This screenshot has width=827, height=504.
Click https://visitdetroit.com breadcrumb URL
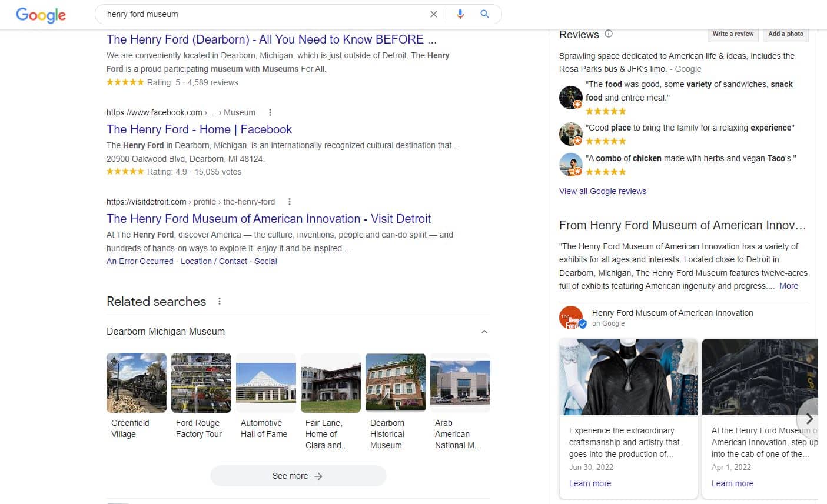(x=147, y=202)
